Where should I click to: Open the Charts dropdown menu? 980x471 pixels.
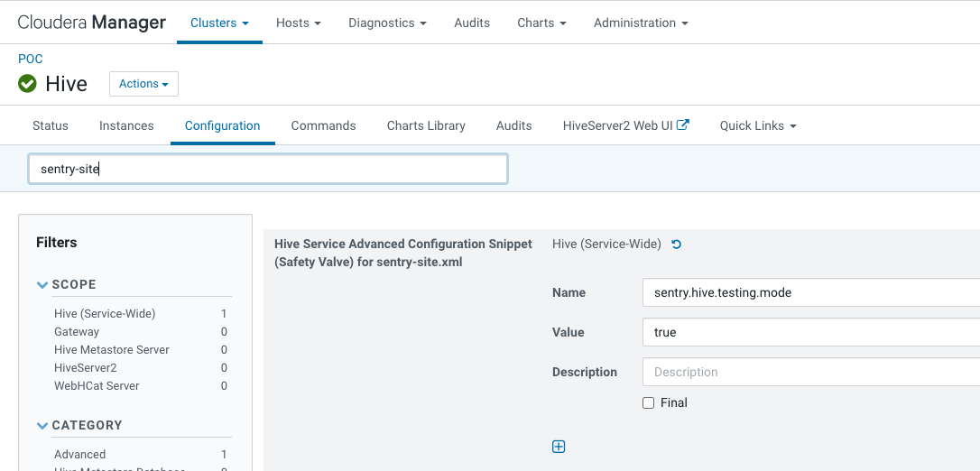(541, 23)
